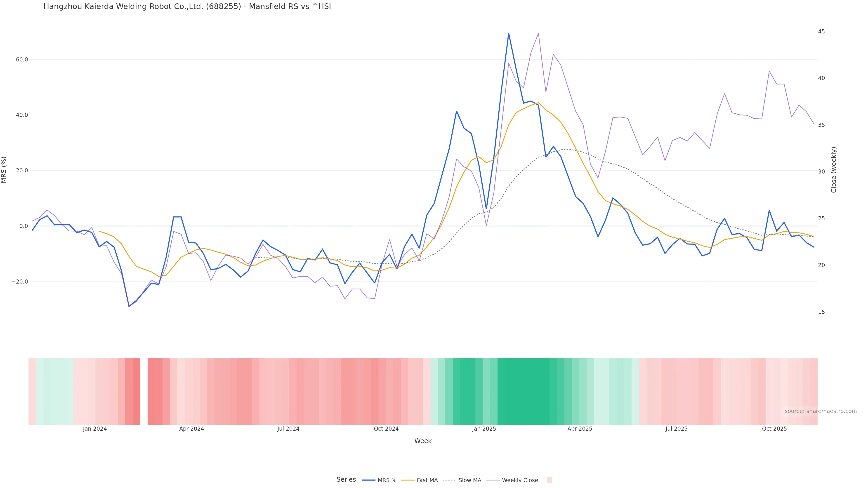Click the white gap in heatmap strip
Screen dimensions: 868x488
point(144,391)
